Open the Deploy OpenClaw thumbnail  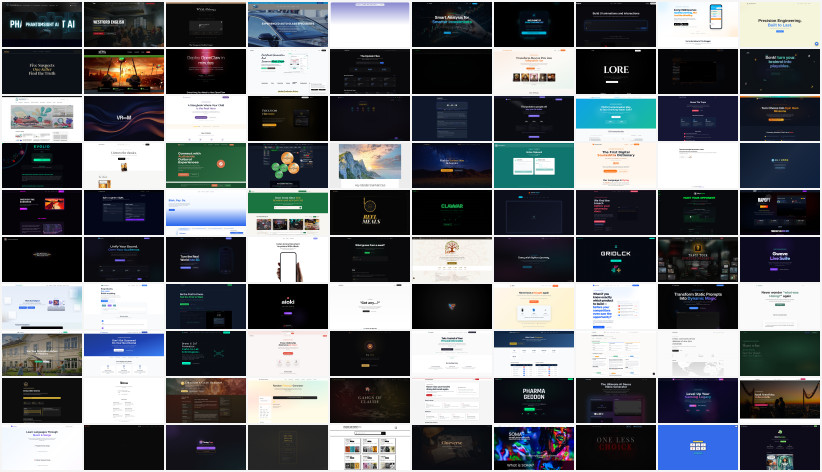pos(206,71)
